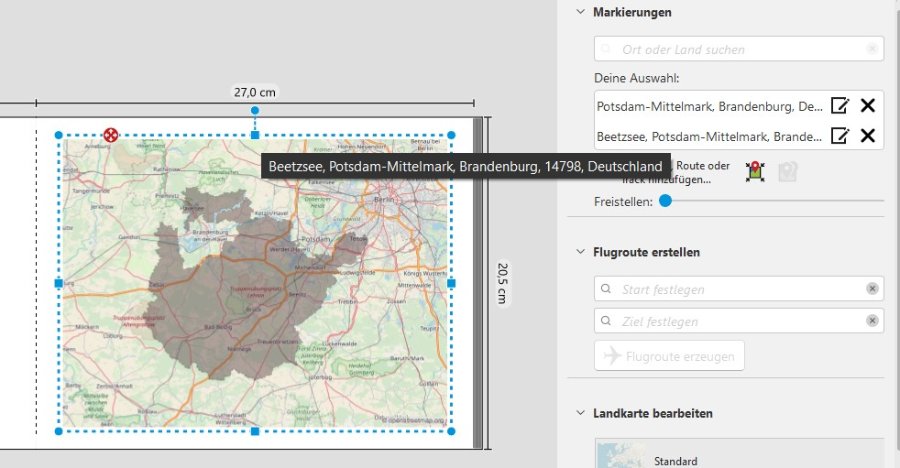This screenshot has height=468, width=900.
Task: Click the greyed-out map route icon
Action: click(x=788, y=172)
